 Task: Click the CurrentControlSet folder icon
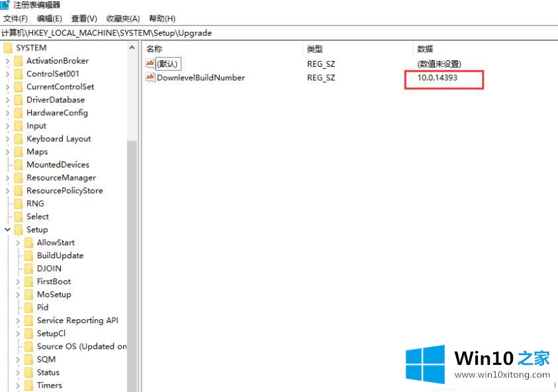[x=19, y=87]
